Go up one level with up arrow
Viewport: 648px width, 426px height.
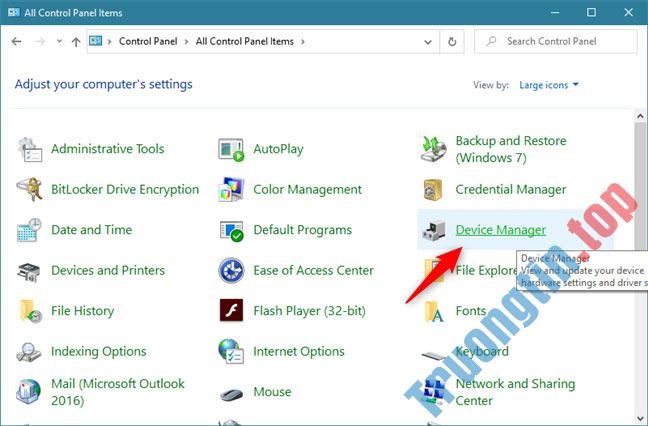76,42
